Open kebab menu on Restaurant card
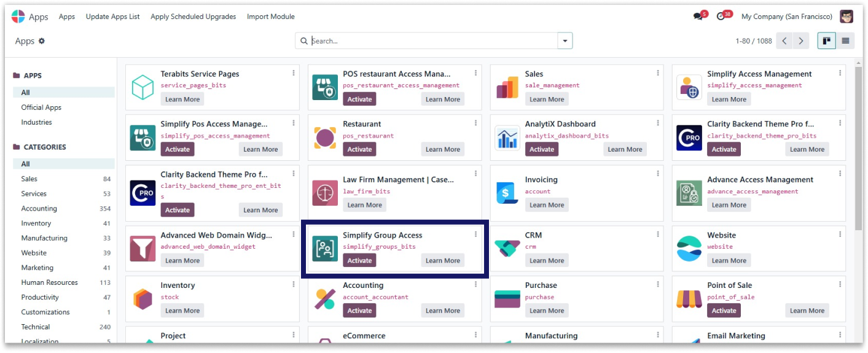The height and width of the screenshot is (353, 868). 475,123
